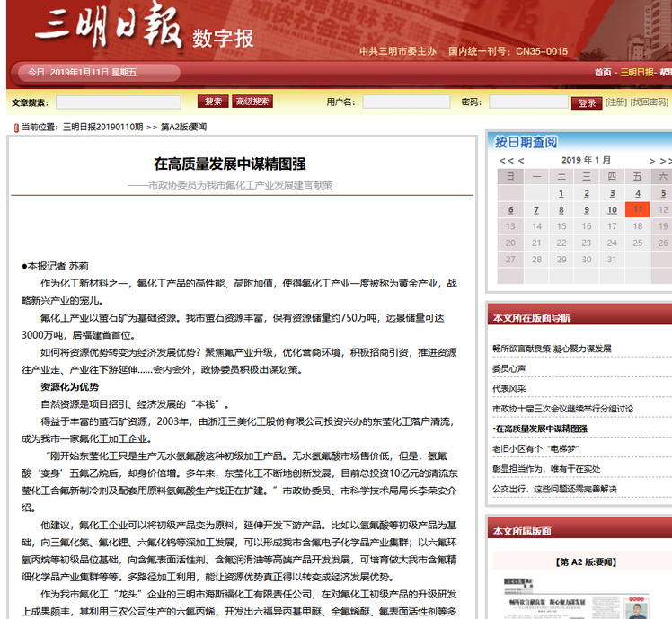Screen dimensions: 672x619
Task: Open the 注册 register link
Action: tap(616, 102)
